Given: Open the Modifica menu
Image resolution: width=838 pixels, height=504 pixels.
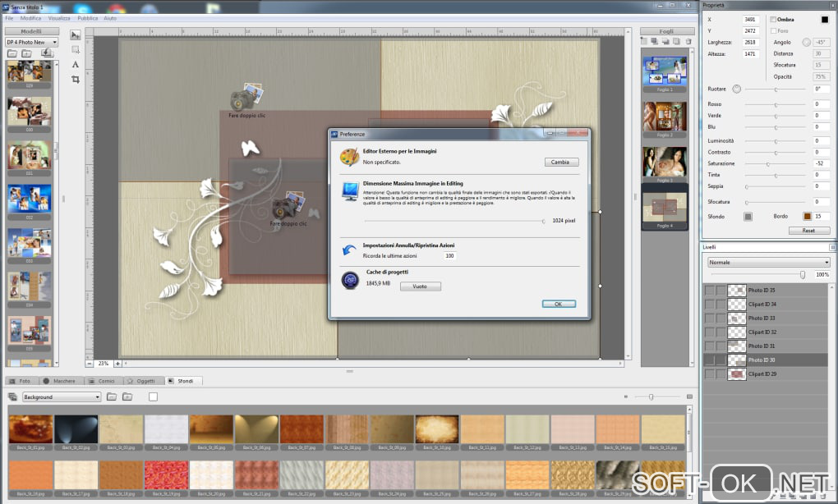Looking at the screenshot, I should click(x=30, y=18).
